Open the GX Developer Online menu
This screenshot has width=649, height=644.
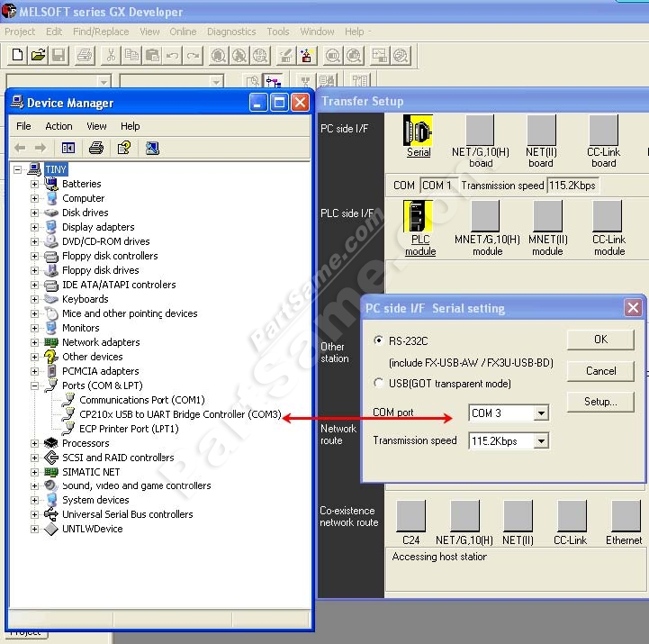tap(183, 32)
